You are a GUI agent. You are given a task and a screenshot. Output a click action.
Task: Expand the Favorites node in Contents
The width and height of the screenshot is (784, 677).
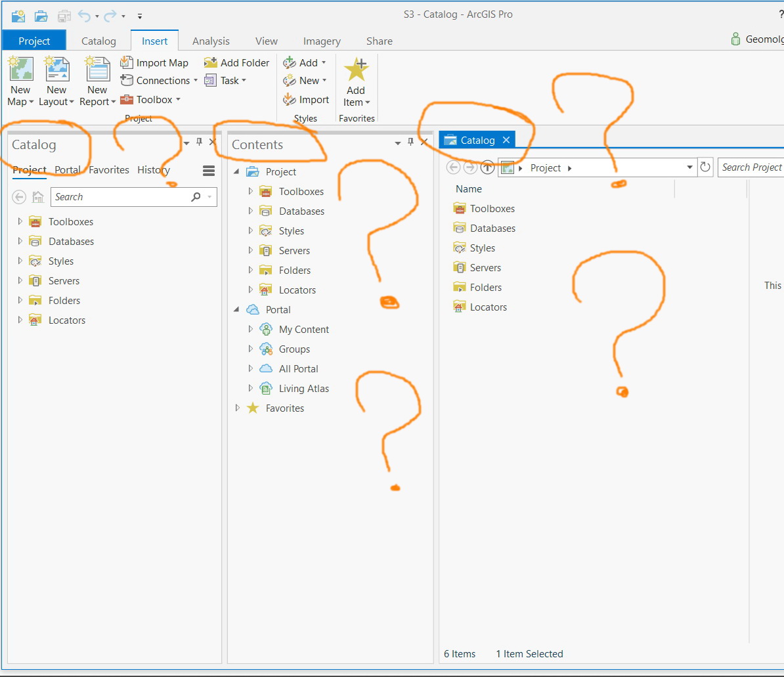coord(237,408)
